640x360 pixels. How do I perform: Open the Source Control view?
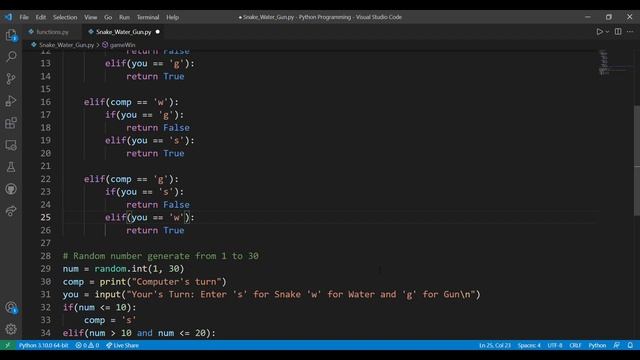pos(11,78)
